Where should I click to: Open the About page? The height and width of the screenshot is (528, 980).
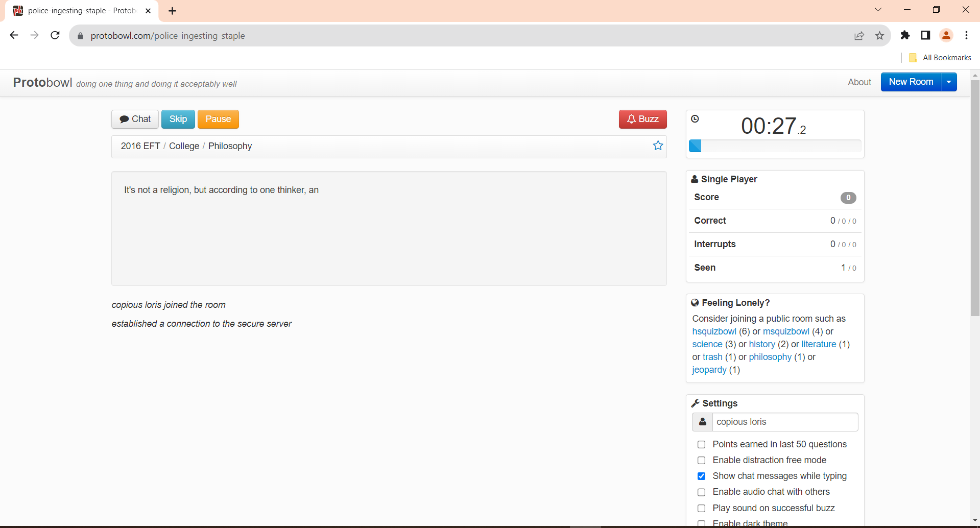coord(859,82)
